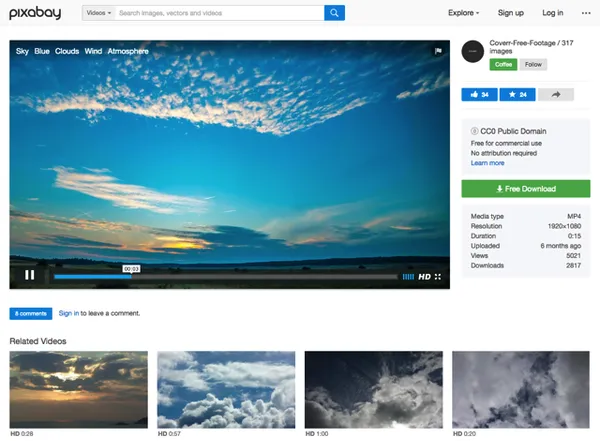Open Coverr-Free-Footage / 317 images link
Image resolution: width=600 pixels, height=441 pixels.
(x=531, y=47)
